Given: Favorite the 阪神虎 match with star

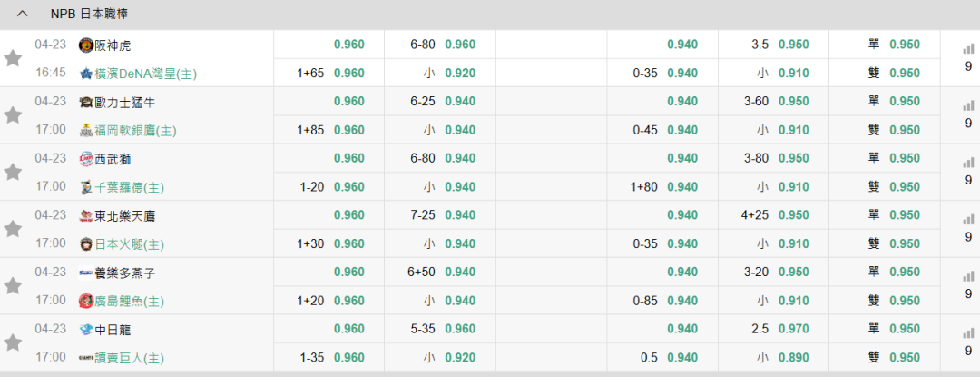Looking at the screenshot, I should tap(13, 58).
